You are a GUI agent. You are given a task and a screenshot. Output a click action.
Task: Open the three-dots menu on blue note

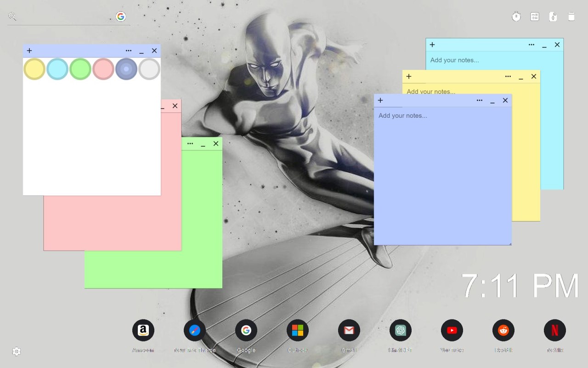(480, 100)
